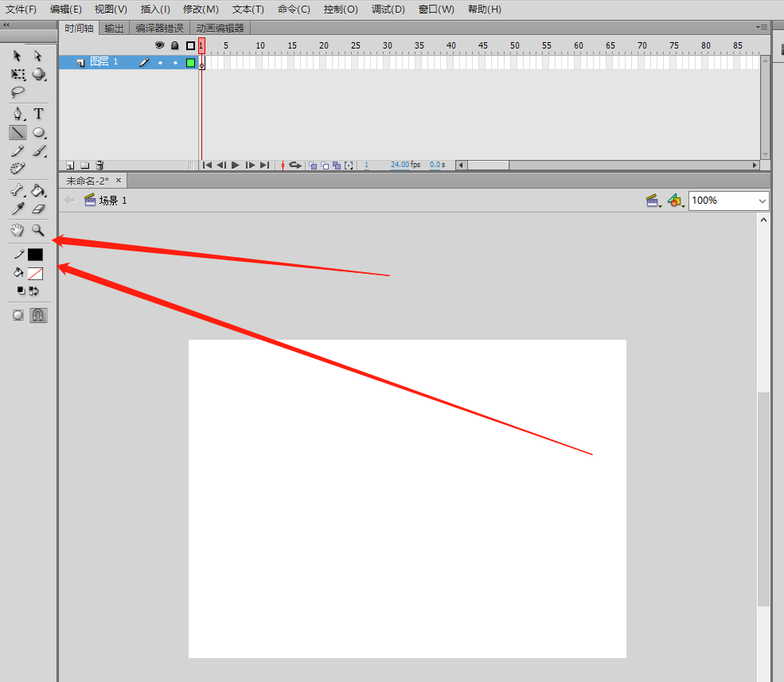The width and height of the screenshot is (784, 682).
Task: Play the timeline animation
Action: click(235, 165)
